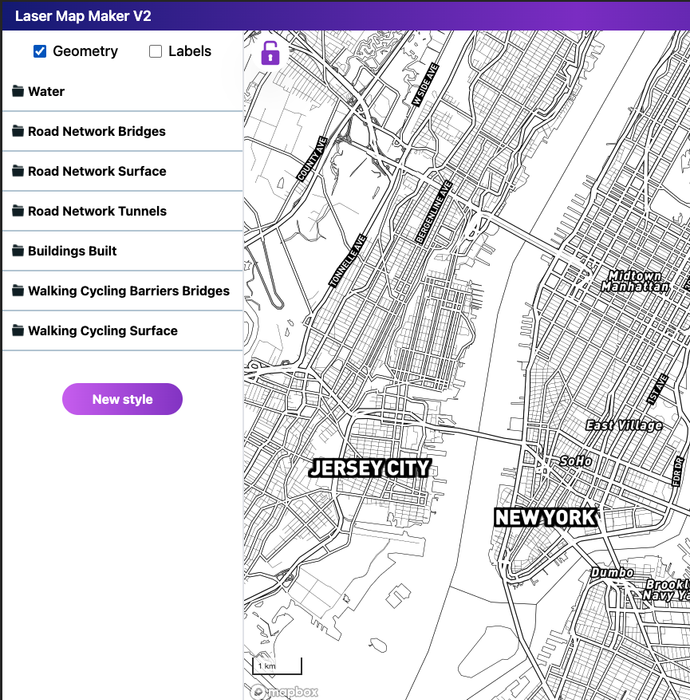The height and width of the screenshot is (700, 690).
Task: Uncheck the Geometry checkbox
Action: (40, 51)
